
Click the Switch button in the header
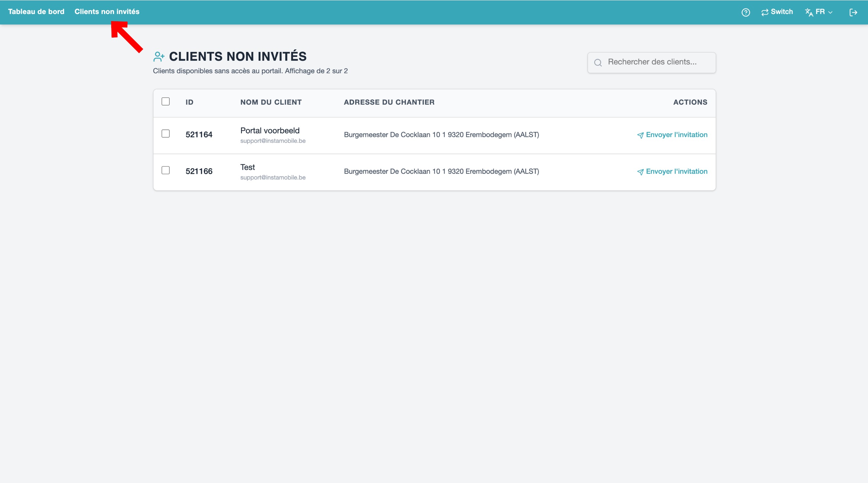click(x=777, y=12)
